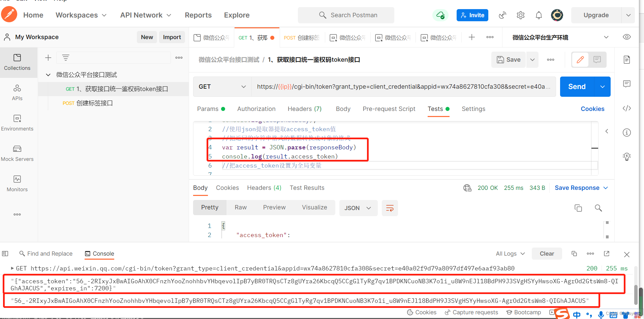Collapse the snippets panel chevron
Screen dimensions: 644x319
click(607, 131)
